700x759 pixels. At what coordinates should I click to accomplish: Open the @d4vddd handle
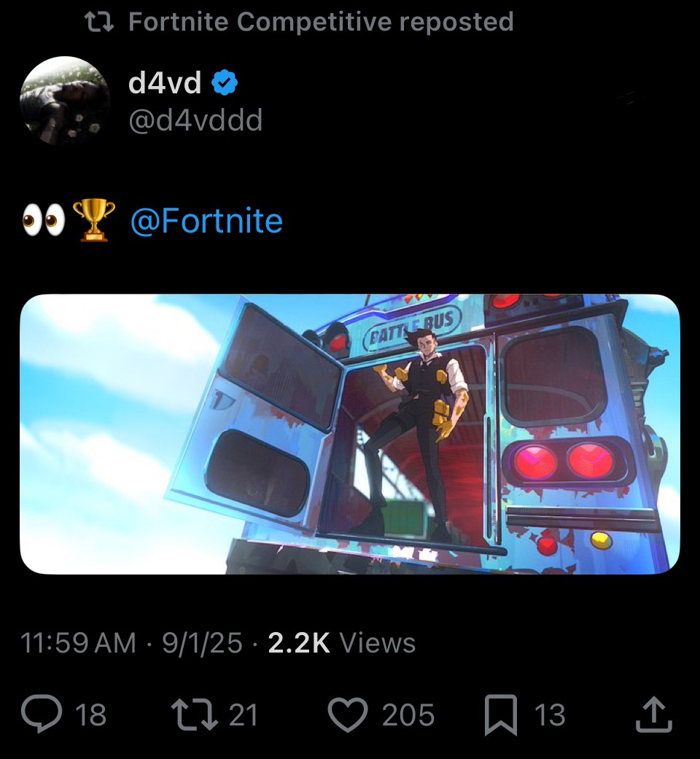coord(195,120)
